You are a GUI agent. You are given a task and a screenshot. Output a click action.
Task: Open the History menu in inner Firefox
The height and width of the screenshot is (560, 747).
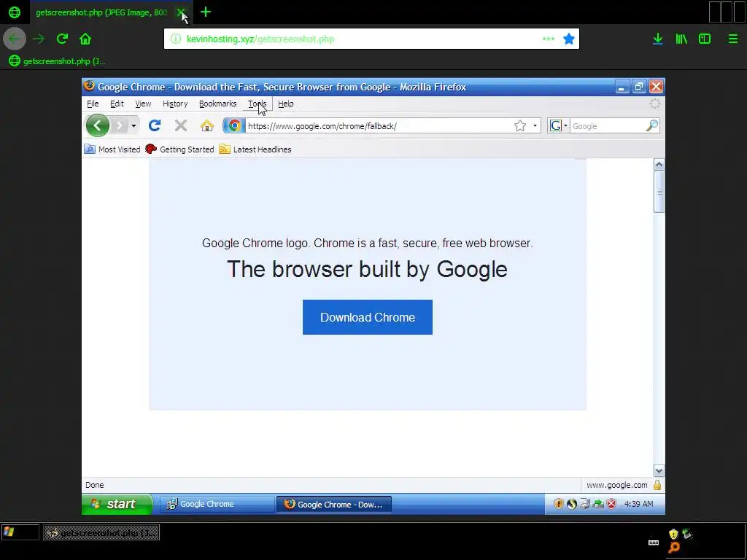click(175, 104)
